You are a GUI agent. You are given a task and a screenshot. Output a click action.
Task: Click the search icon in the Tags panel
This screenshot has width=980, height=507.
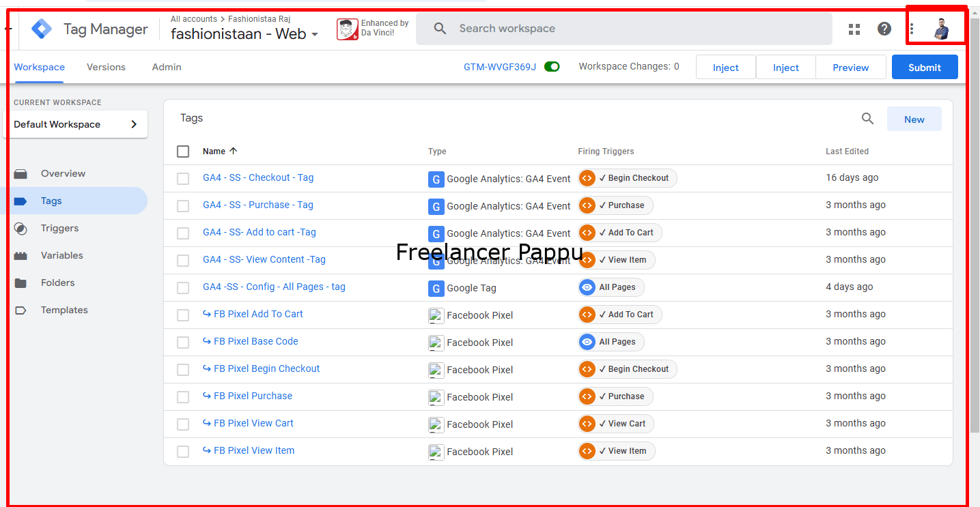coord(867,119)
